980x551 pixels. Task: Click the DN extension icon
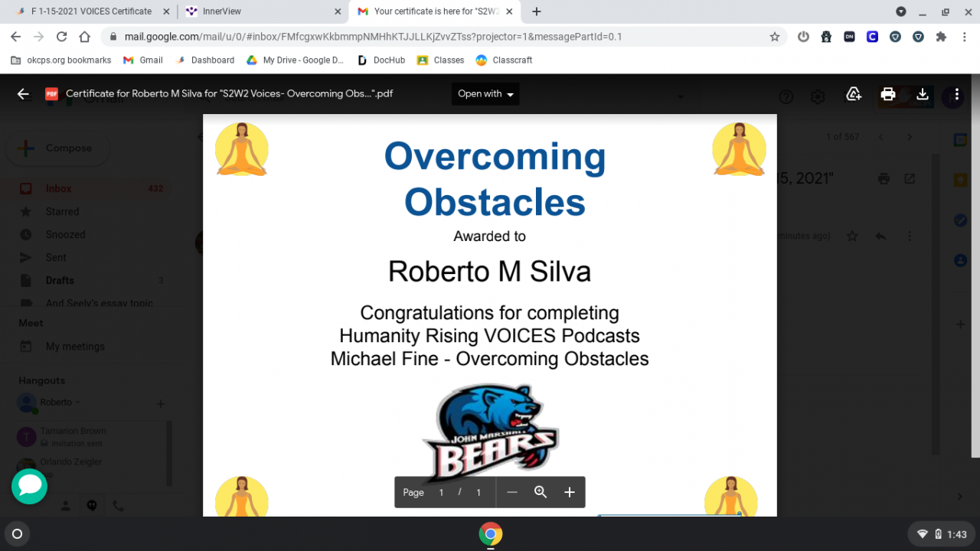point(849,37)
